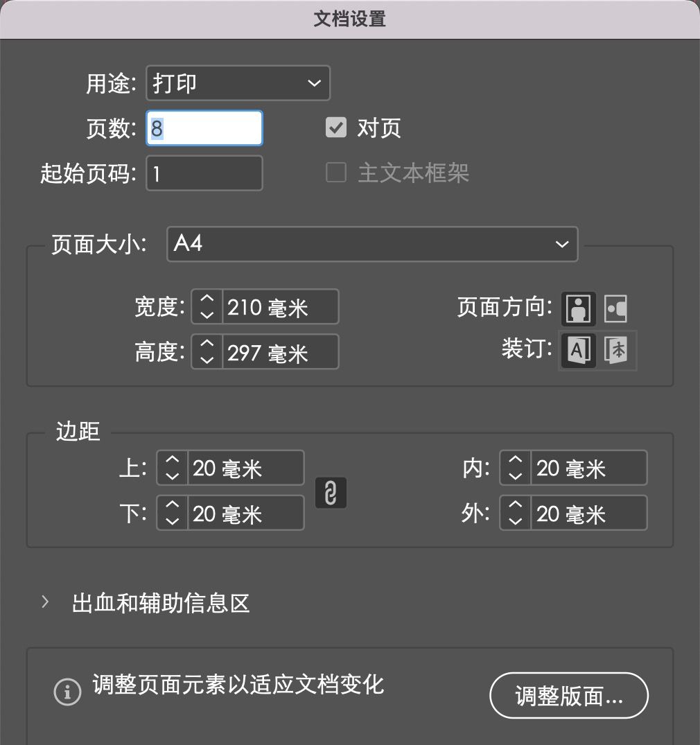Select landscape page orientation icon
The height and width of the screenshot is (745, 700).
(616, 309)
